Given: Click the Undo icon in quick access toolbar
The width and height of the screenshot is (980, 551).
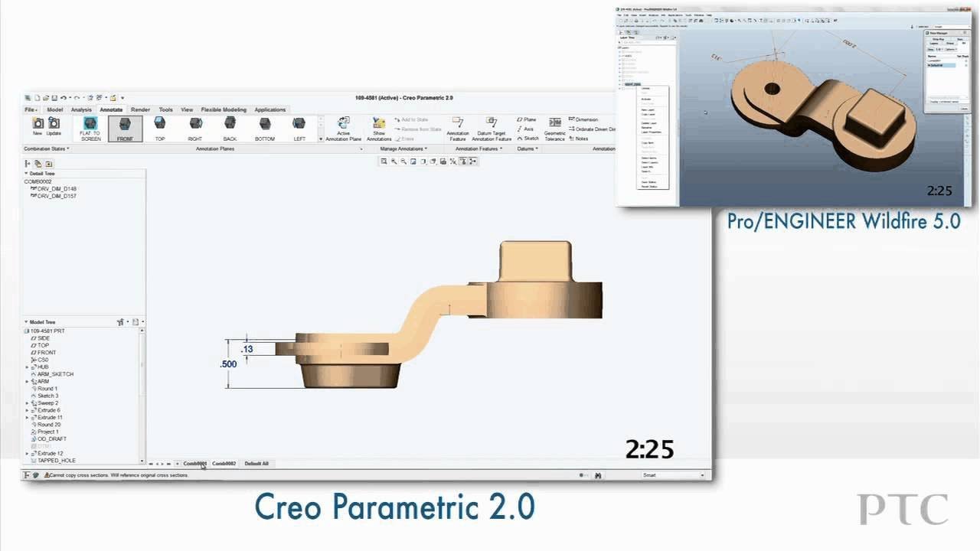Looking at the screenshot, I should click(x=63, y=98).
